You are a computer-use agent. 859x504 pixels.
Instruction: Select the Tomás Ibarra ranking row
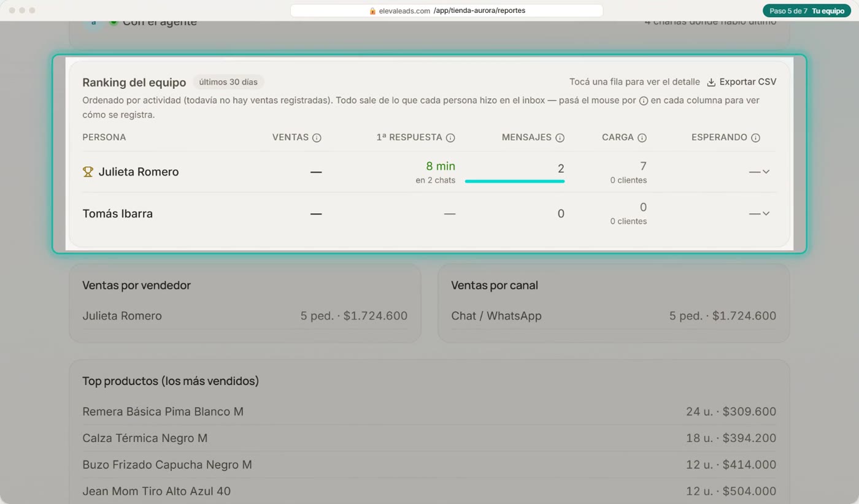429,213
